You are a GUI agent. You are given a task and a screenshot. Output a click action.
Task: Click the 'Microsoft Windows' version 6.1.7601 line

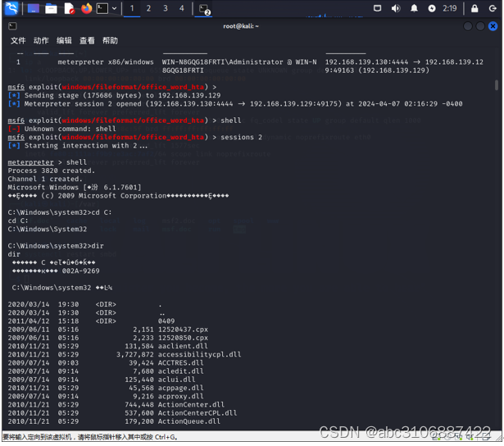[75, 188]
